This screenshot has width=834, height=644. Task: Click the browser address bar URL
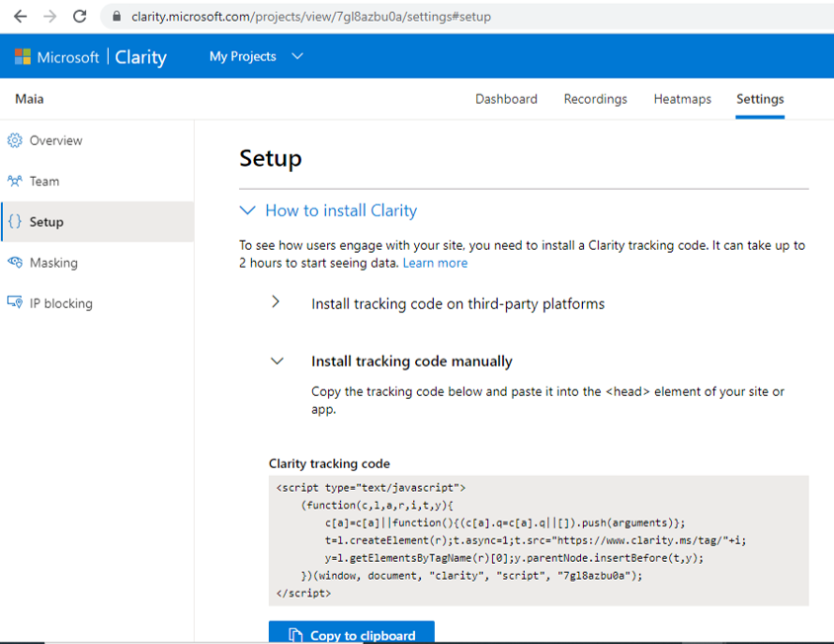click(311, 17)
